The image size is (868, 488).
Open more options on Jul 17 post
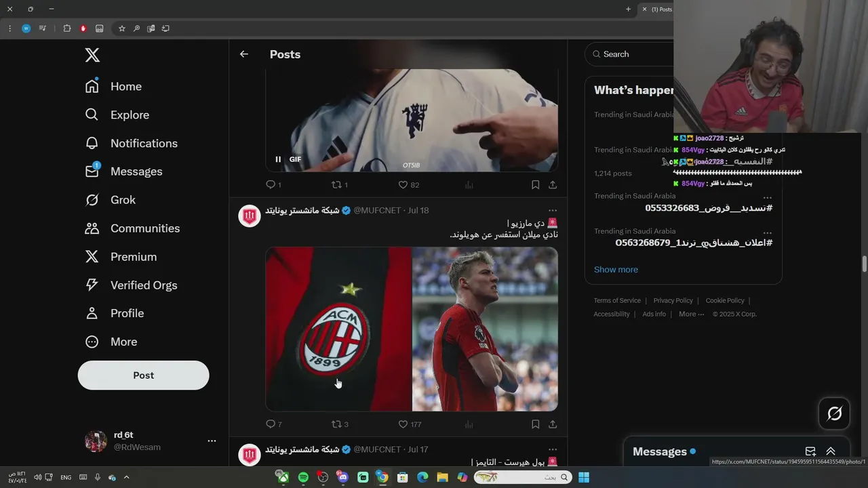tap(553, 449)
